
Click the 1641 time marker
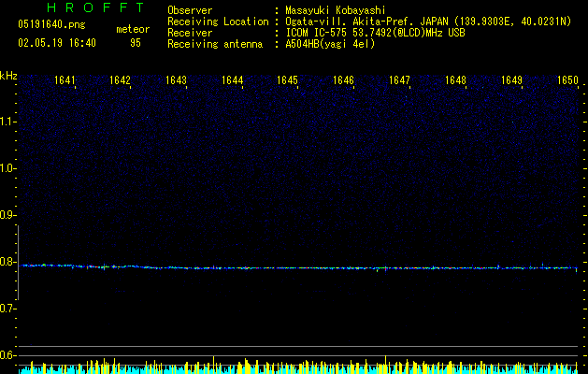coord(65,80)
